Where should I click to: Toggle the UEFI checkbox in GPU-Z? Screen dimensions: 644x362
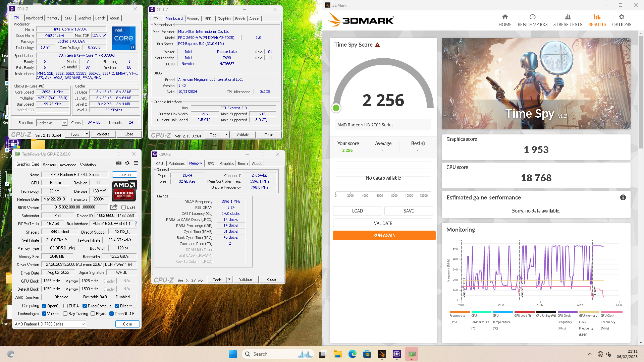123,207
